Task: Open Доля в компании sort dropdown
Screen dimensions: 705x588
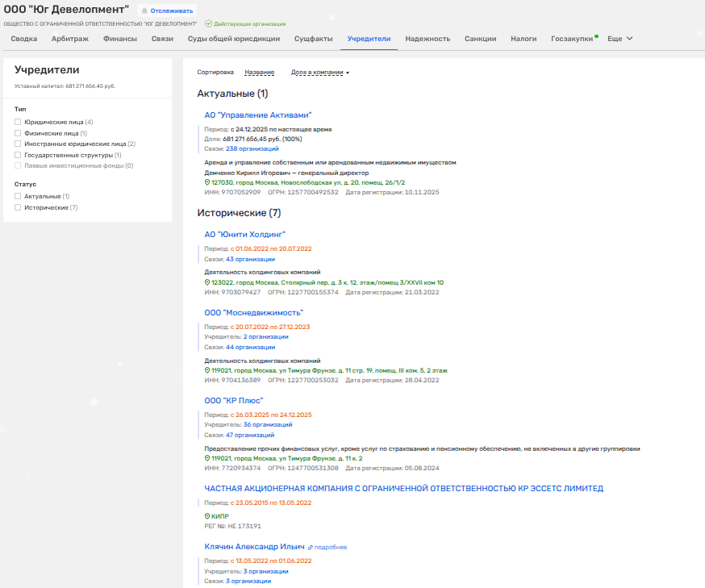Action: coord(319,73)
